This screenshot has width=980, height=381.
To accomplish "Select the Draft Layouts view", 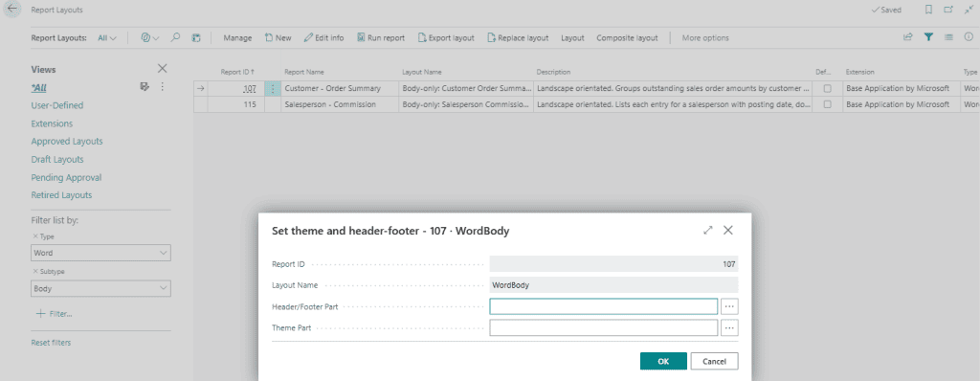I will pyautogui.click(x=57, y=160).
